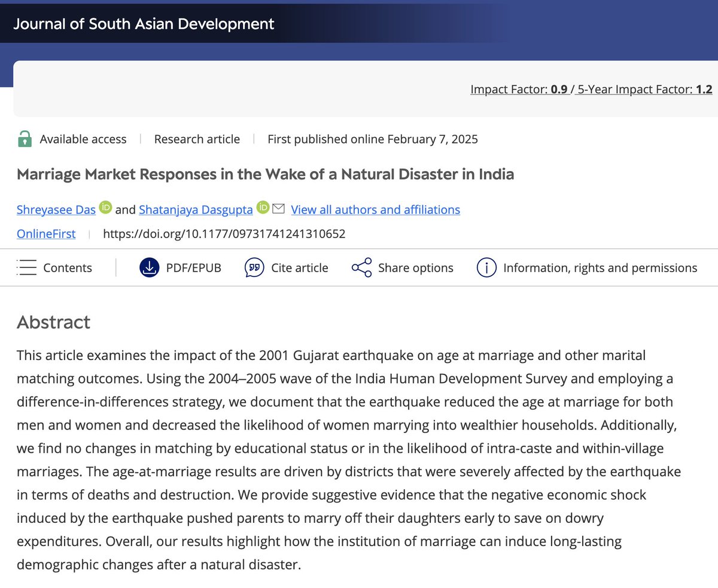Image resolution: width=718 pixels, height=588 pixels.
Task: Open Information, rights and permissions
Action: point(600,268)
